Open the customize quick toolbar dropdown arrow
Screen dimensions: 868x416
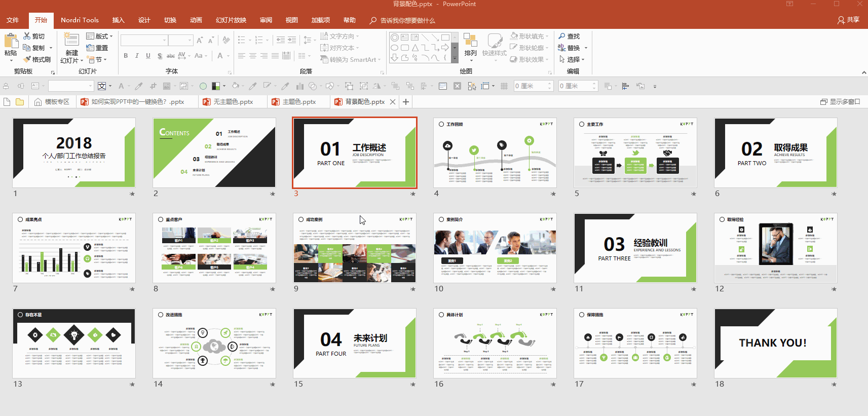pyautogui.click(x=655, y=86)
